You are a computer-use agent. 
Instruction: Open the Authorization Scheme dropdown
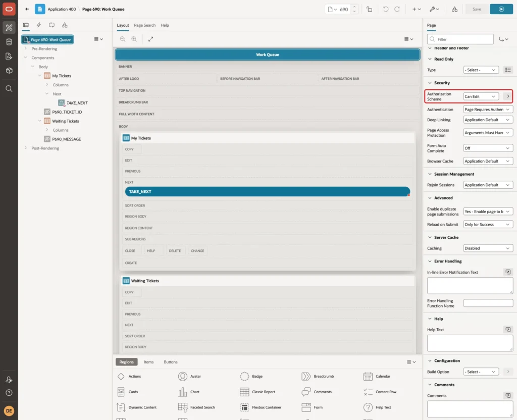pos(480,96)
